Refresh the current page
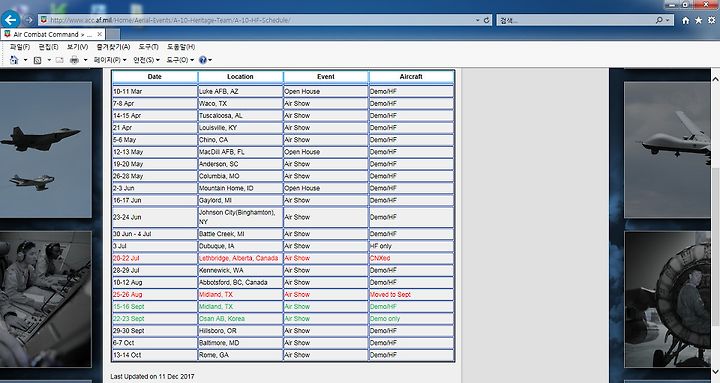Image resolution: width=720 pixels, height=383 pixels. click(x=487, y=20)
